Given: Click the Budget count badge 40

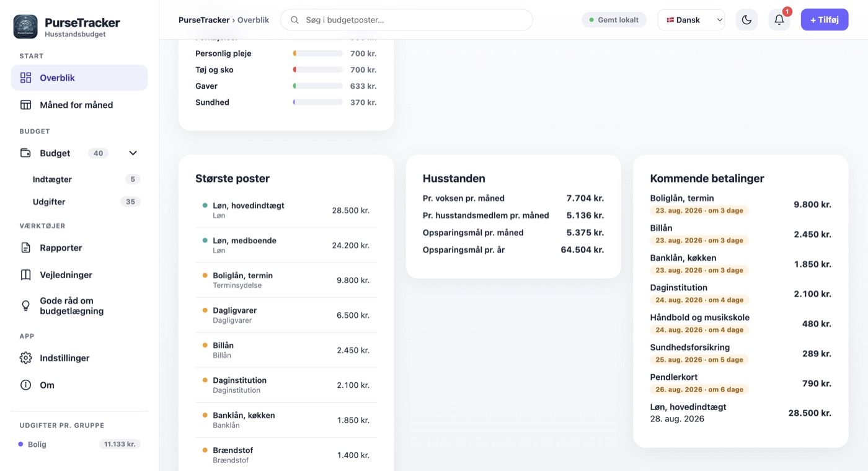Looking at the screenshot, I should point(98,153).
